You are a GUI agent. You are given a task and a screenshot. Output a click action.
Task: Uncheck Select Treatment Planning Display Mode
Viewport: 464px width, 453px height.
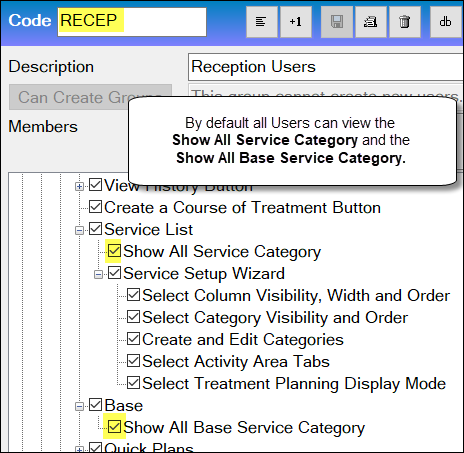pos(133,383)
